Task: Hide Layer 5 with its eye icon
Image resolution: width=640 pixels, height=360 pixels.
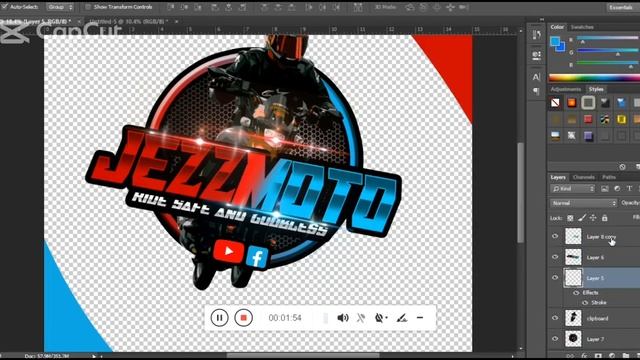Action: pyautogui.click(x=555, y=278)
